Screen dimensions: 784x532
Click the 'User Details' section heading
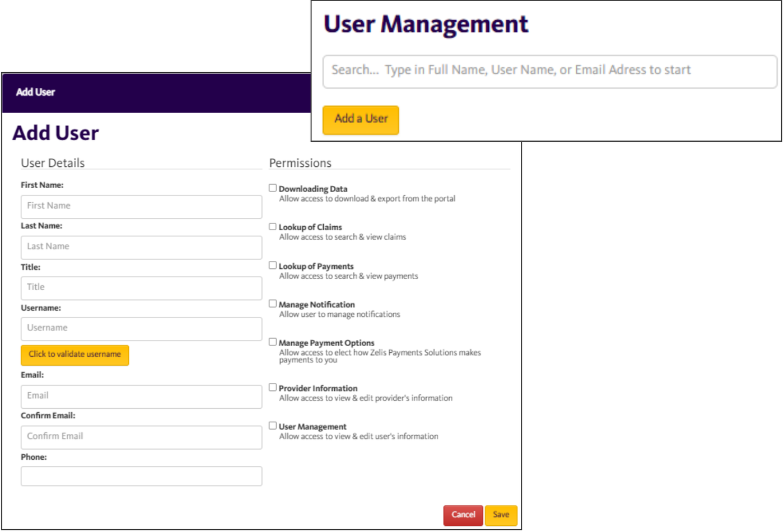53,163
